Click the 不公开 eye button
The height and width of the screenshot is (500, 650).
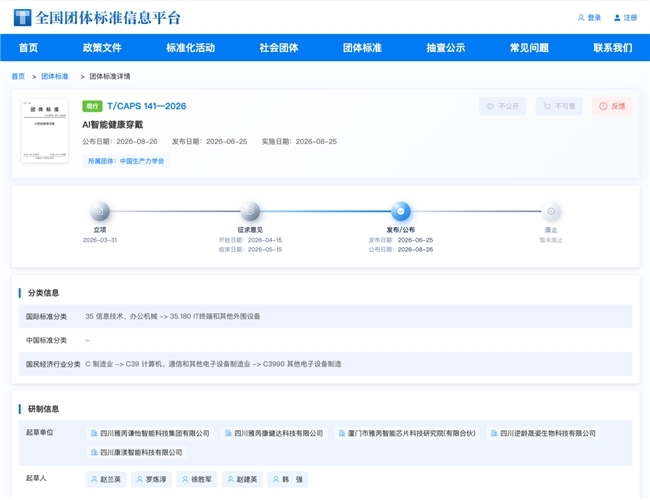(x=502, y=106)
